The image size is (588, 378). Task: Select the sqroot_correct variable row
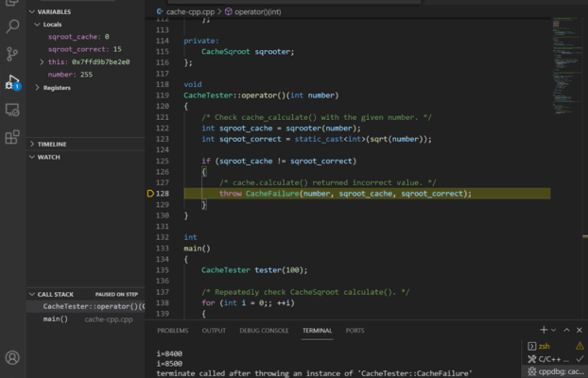click(x=85, y=49)
